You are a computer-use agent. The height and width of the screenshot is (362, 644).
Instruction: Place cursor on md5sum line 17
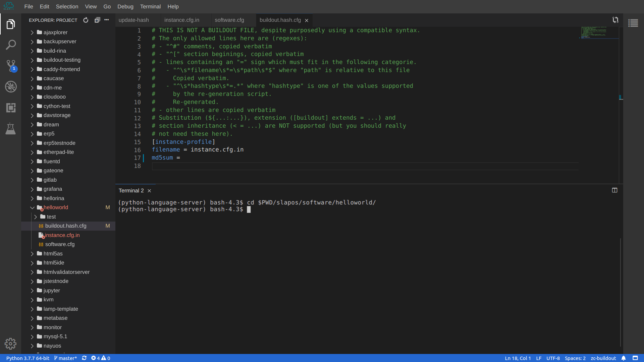pyautogui.click(x=166, y=158)
